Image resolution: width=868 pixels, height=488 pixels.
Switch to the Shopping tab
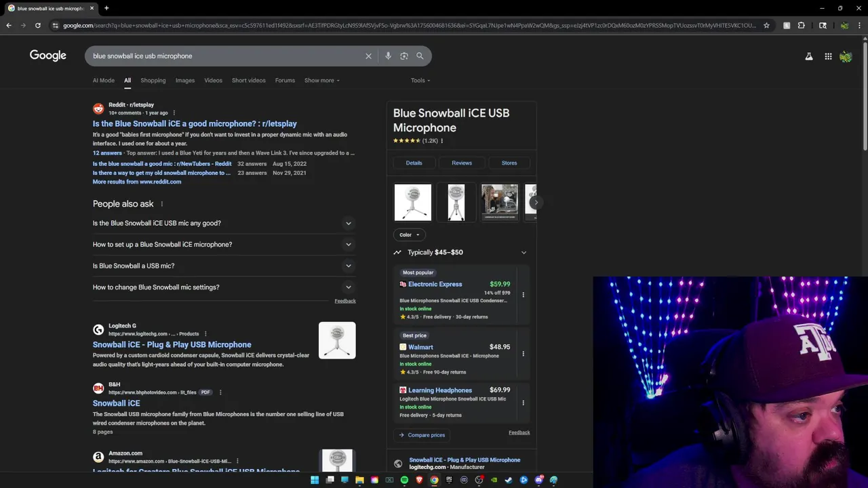click(153, 81)
